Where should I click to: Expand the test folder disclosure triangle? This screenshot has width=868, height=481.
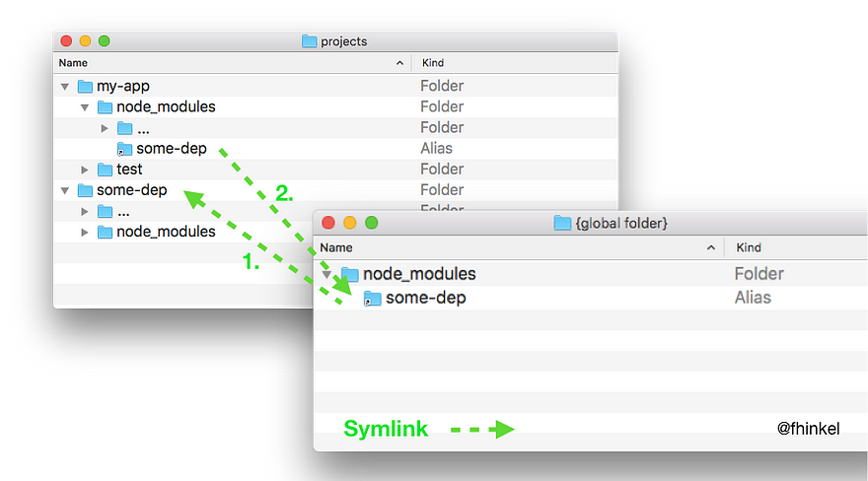tap(85, 170)
